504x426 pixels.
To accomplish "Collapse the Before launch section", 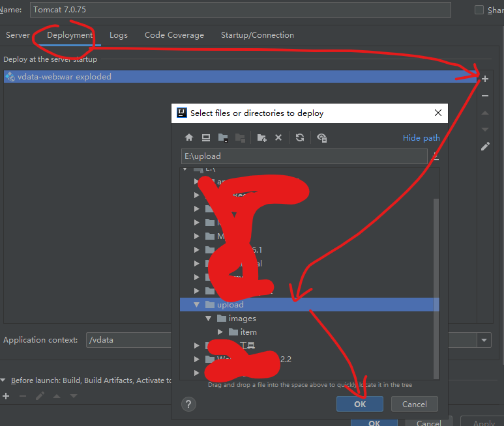I will tap(3, 380).
